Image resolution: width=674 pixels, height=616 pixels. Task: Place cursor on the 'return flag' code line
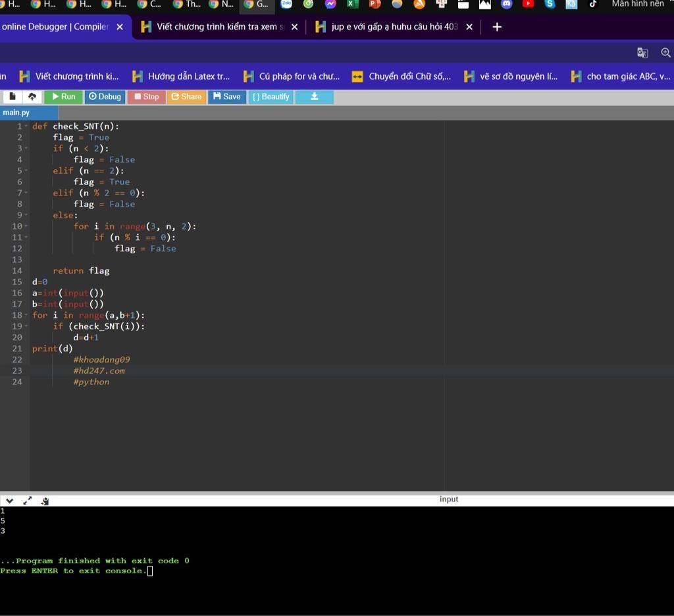point(81,271)
